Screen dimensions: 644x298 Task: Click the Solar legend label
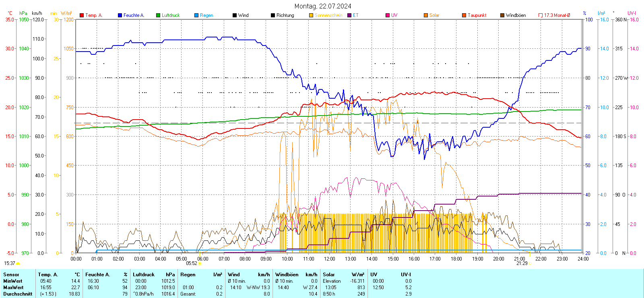pos(434,15)
